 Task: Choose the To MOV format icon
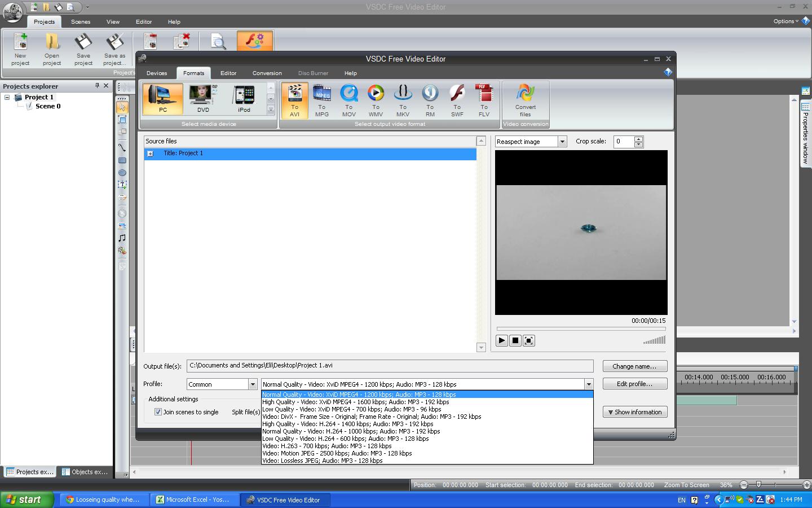click(x=348, y=100)
